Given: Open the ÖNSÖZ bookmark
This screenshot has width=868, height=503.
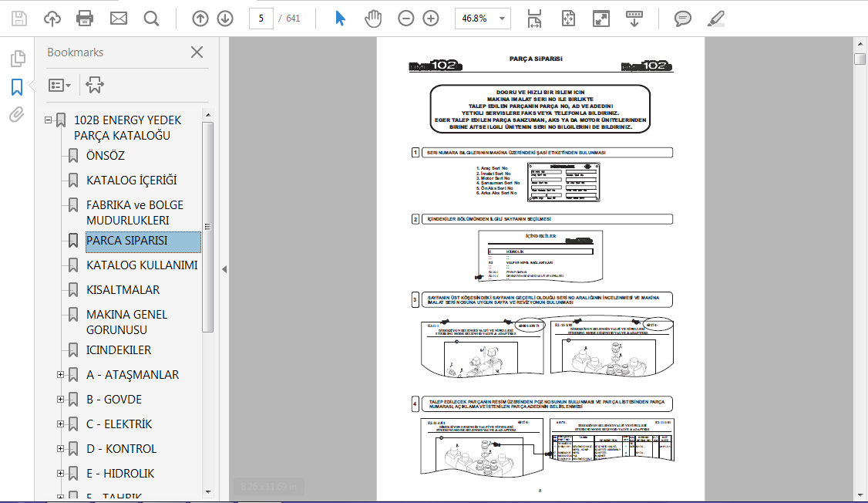Looking at the screenshot, I should pos(105,156).
